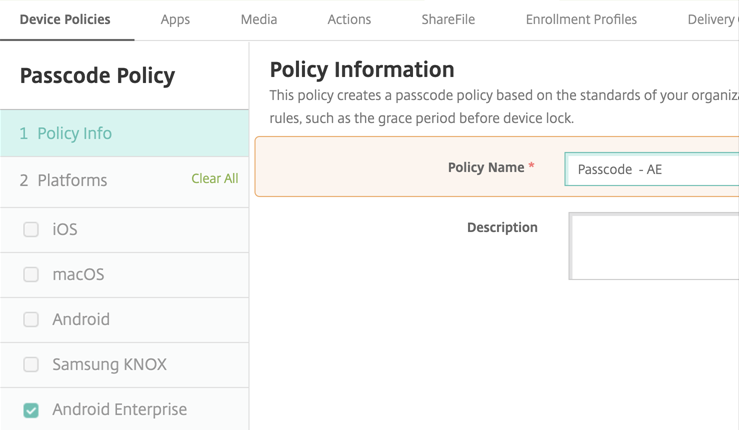This screenshot has height=430, width=739.
Task: Click the Policy Information heading
Action: (x=362, y=69)
